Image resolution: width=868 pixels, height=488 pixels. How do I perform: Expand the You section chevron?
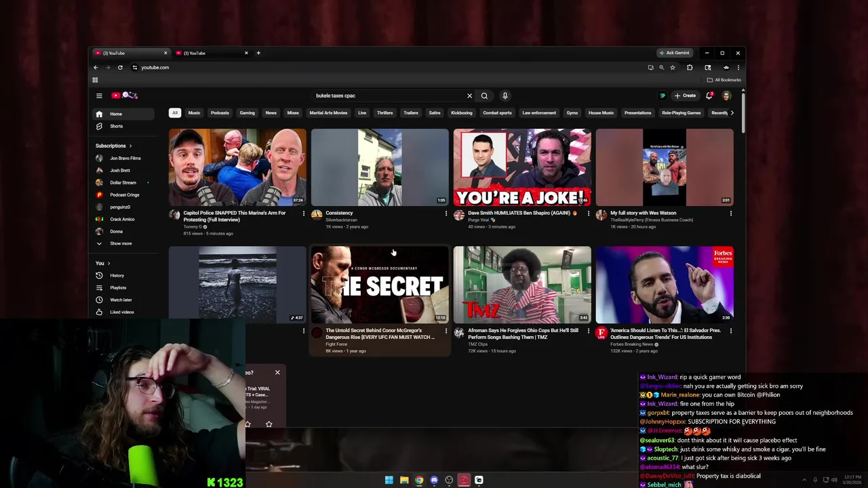coord(108,263)
